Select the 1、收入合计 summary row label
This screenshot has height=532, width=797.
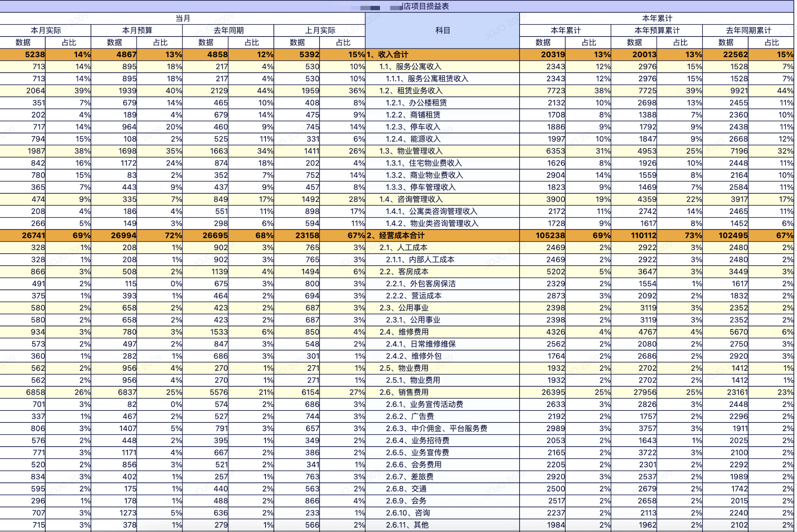point(387,54)
